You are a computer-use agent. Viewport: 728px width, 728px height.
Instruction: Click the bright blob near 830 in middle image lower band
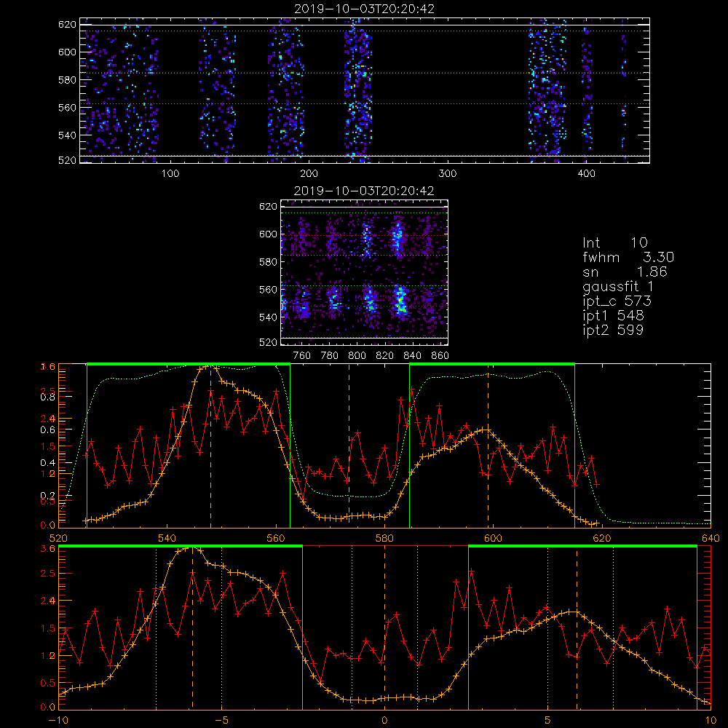(x=400, y=301)
